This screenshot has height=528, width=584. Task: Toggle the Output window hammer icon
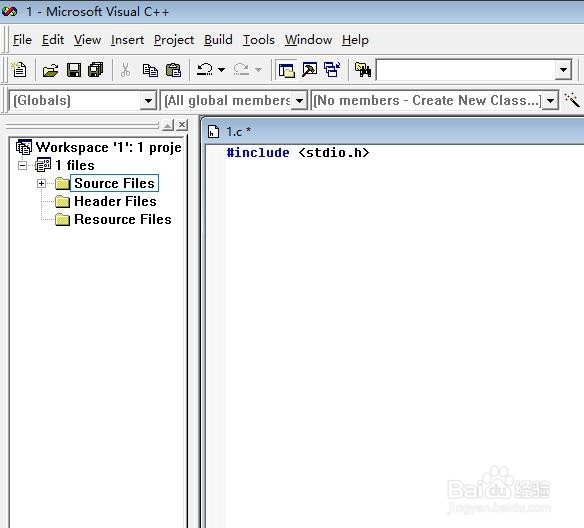[310, 70]
